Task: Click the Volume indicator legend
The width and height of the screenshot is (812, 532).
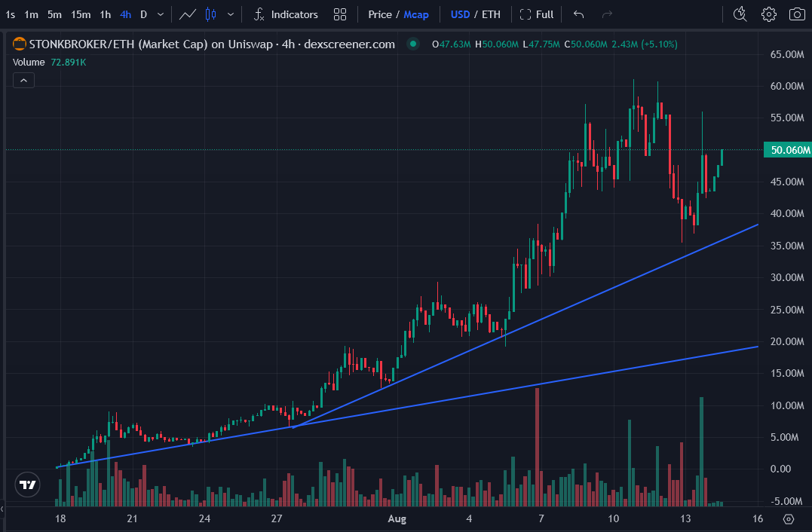Action: [50, 62]
